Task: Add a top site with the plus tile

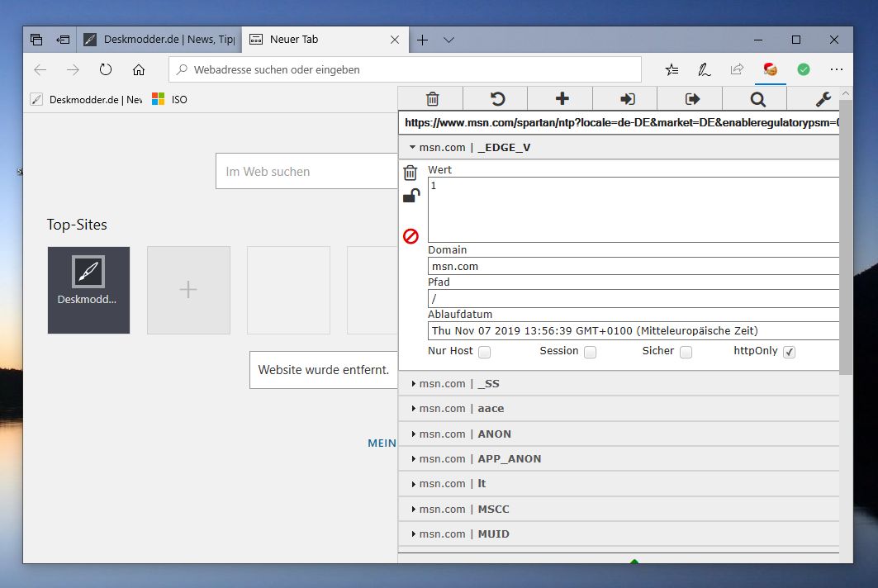Action: pos(188,290)
